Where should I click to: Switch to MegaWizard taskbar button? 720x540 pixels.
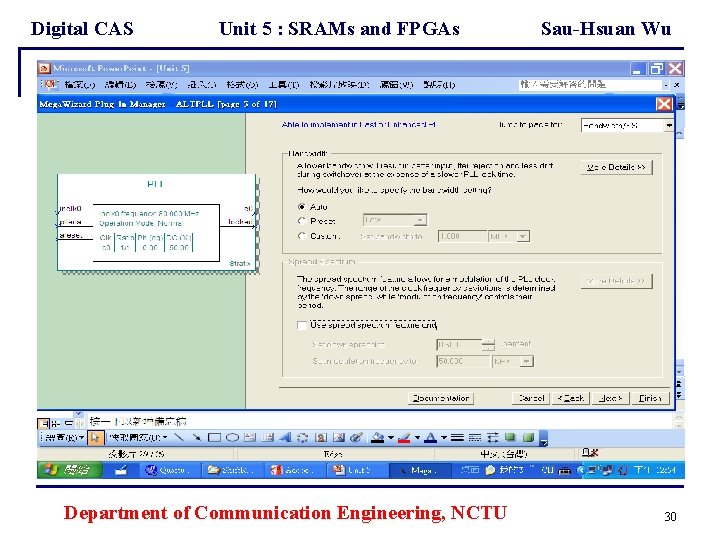pyautogui.click(x=418, y=470)
